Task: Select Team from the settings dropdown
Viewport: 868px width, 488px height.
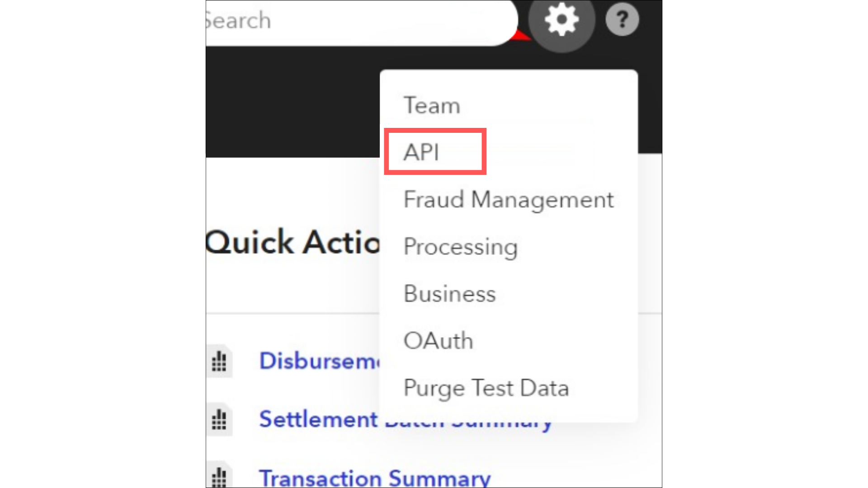Action: [x=432, y=105]
